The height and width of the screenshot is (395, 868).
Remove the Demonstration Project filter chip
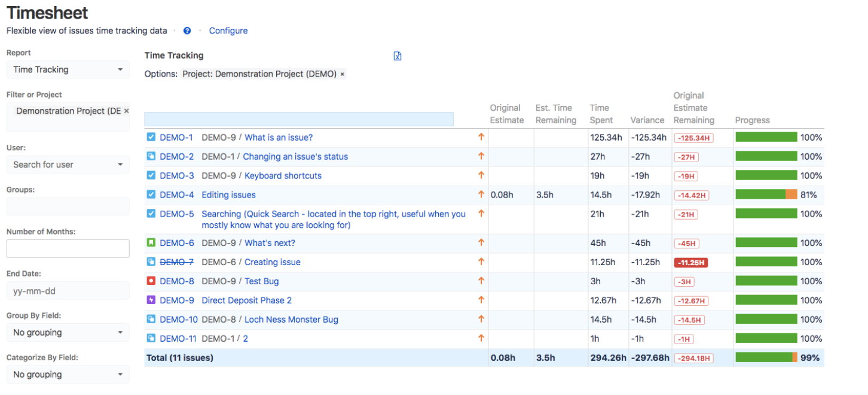click(341, 74)
